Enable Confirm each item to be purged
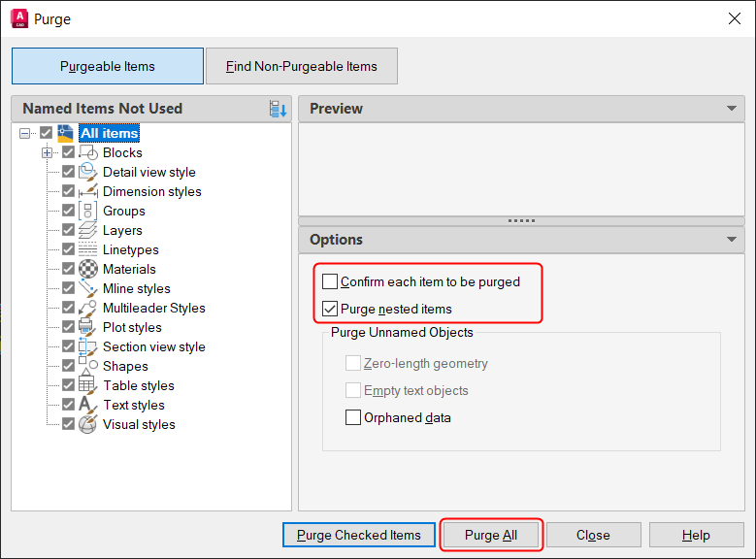756x559 pixels. coord(330,281)
